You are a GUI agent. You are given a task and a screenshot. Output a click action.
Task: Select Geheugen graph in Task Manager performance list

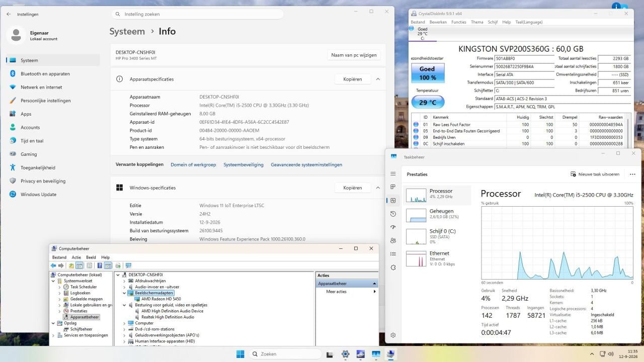pyautogui.click(x=437, y=215)
